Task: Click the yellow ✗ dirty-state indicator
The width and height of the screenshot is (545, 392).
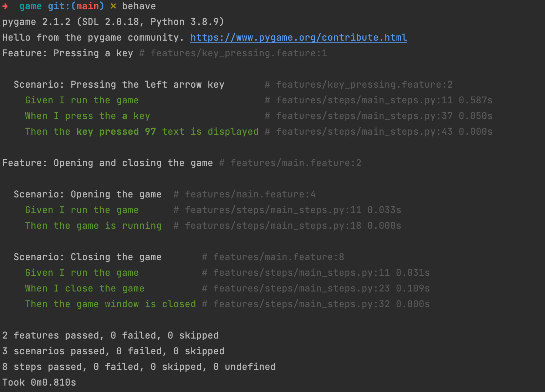Action: (113, 6)
